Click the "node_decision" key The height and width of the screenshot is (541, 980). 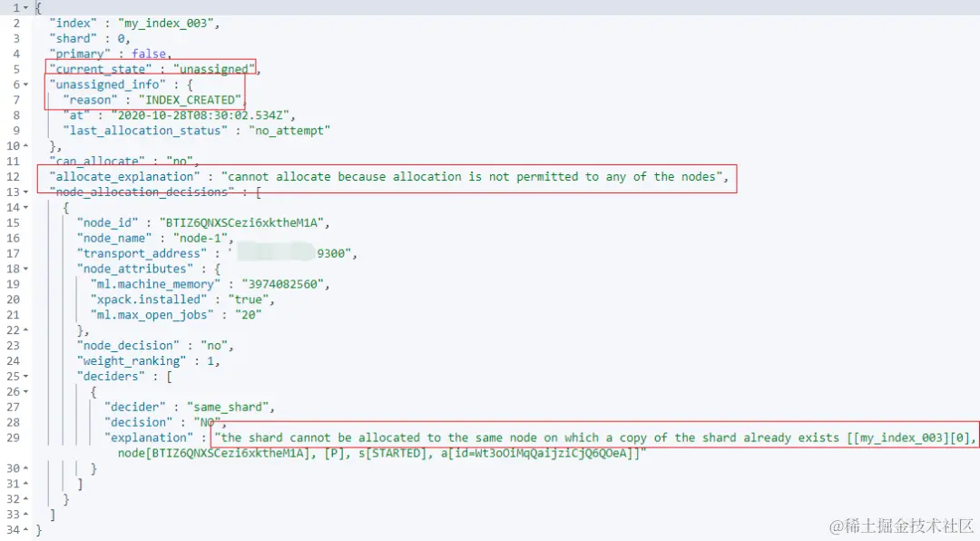coord(128,346)
